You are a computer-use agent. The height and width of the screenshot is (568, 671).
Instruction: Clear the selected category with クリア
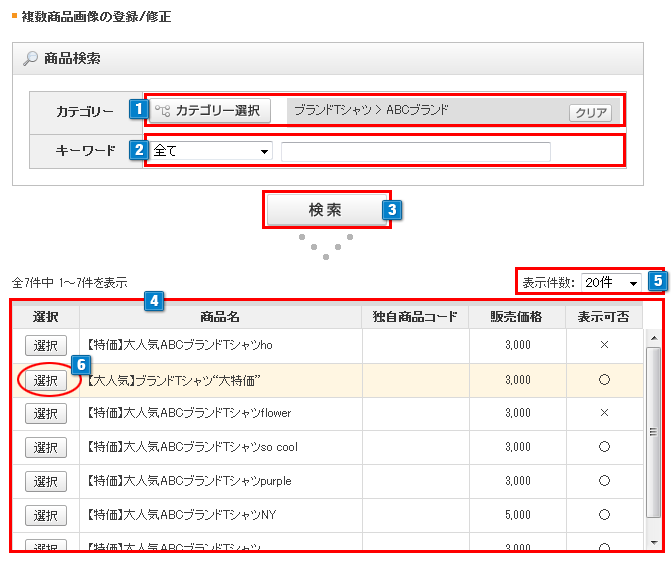(590, 112)
